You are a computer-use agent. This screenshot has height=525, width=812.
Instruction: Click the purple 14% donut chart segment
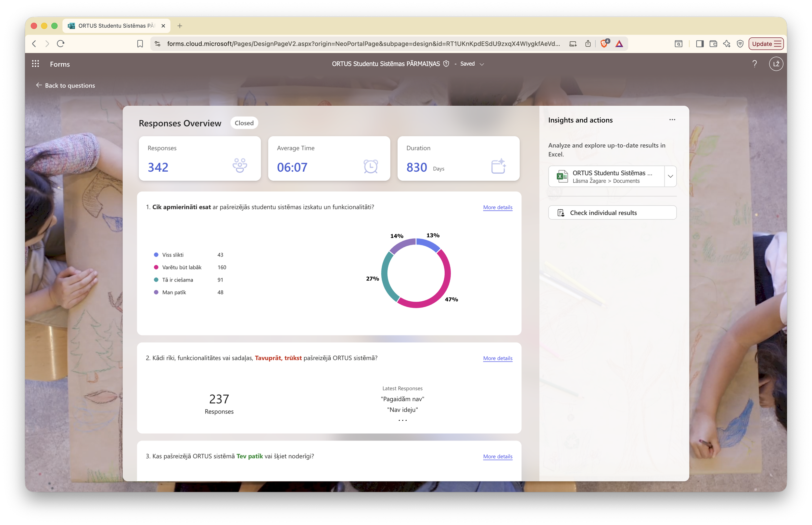pyautogui.click(x=401, y=244)
